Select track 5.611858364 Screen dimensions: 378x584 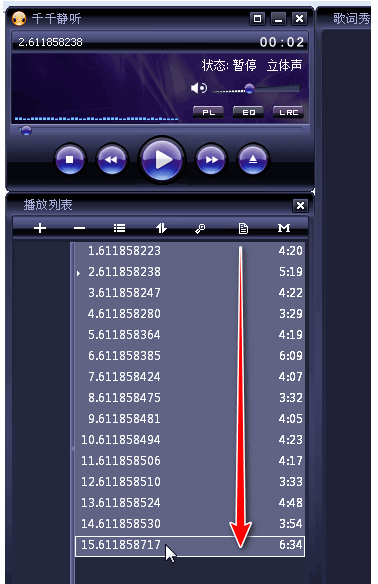coord(190,335)
